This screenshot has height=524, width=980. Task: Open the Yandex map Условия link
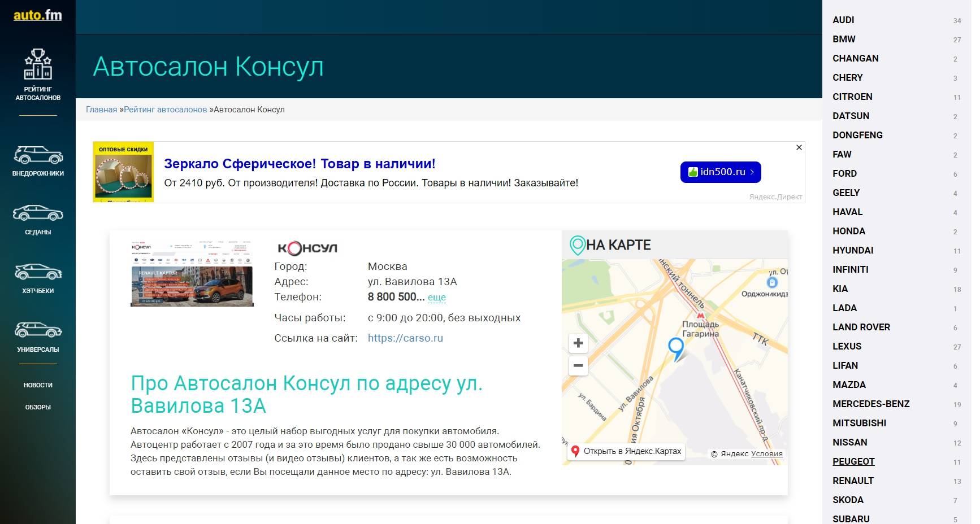pos(767,454)
